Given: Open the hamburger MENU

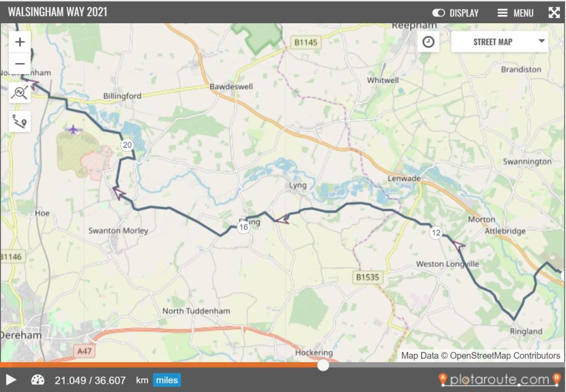Looking at the screenshot, I should point(515,13).
